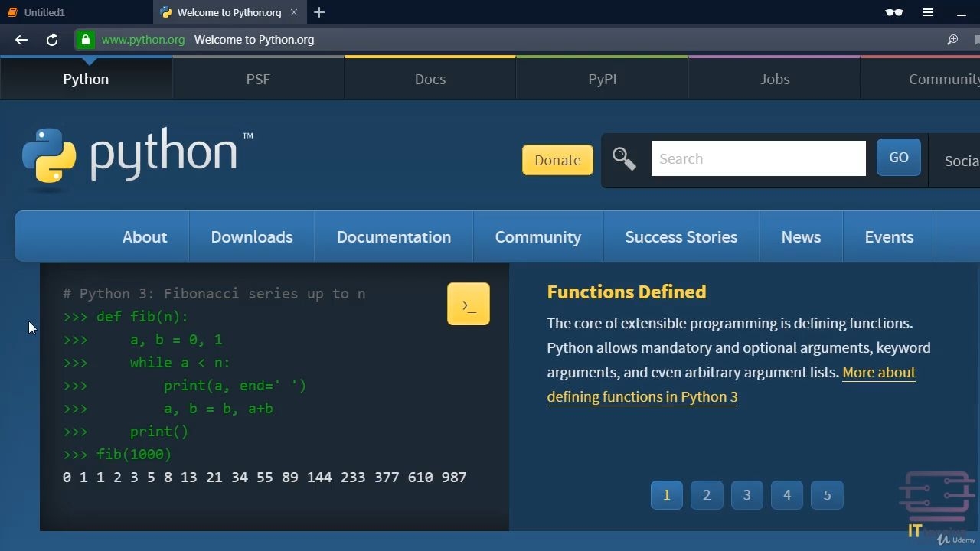The height and width of the screenshot is (551, 980).
Task: Open the PSF top tab
Action: click(x=258, y=79)
